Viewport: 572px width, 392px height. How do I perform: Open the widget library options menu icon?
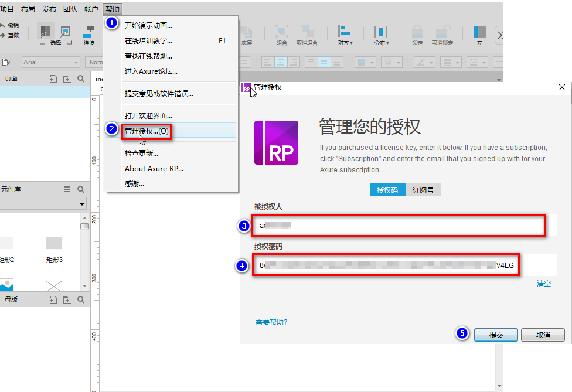[67, 190]
